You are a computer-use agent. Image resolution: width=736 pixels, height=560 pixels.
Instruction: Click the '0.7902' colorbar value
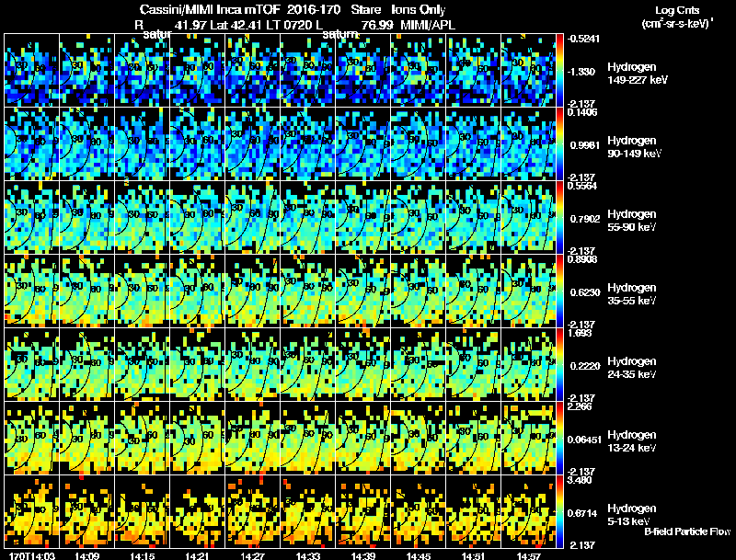coord(585,219)
